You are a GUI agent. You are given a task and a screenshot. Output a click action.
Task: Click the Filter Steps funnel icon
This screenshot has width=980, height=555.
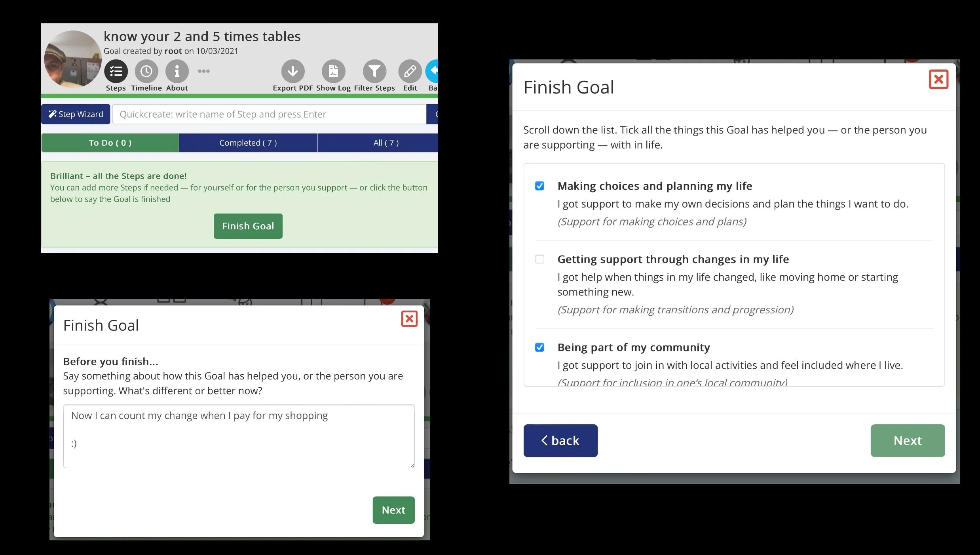pyautogui.click(x=374, y=71)
